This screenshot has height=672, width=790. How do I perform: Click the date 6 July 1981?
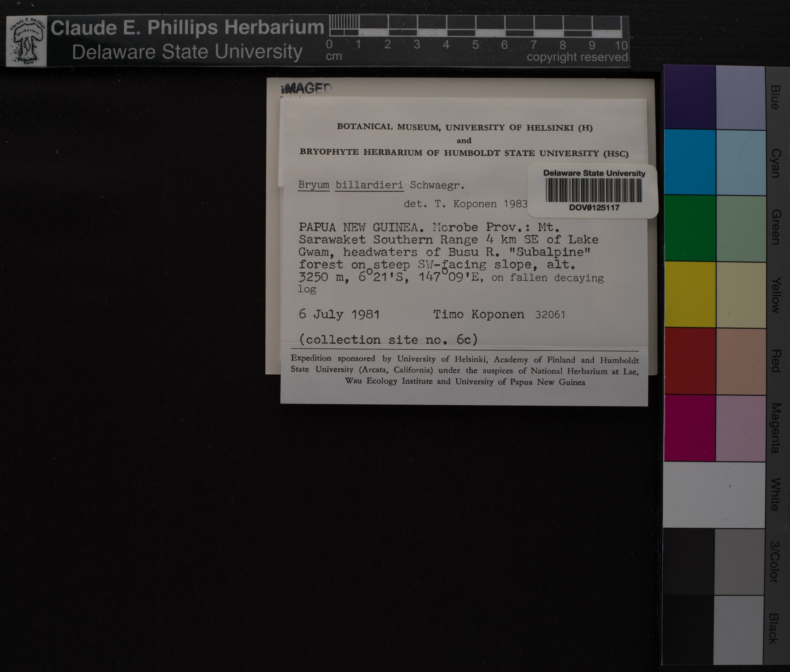(x=339, y=314)
